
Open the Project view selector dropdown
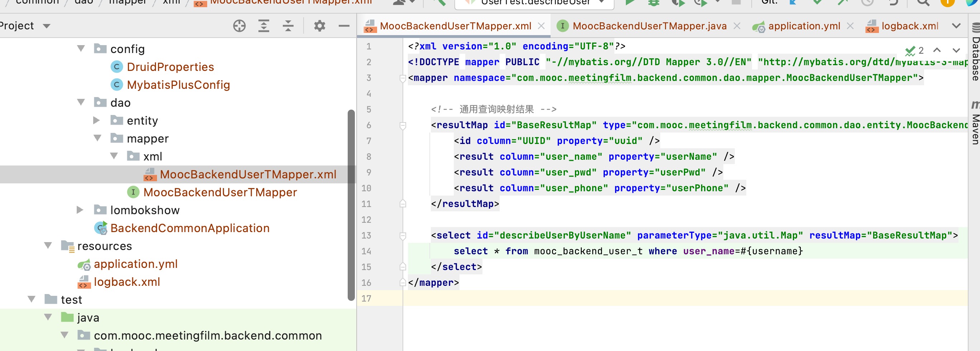click(x=46, y=26)
